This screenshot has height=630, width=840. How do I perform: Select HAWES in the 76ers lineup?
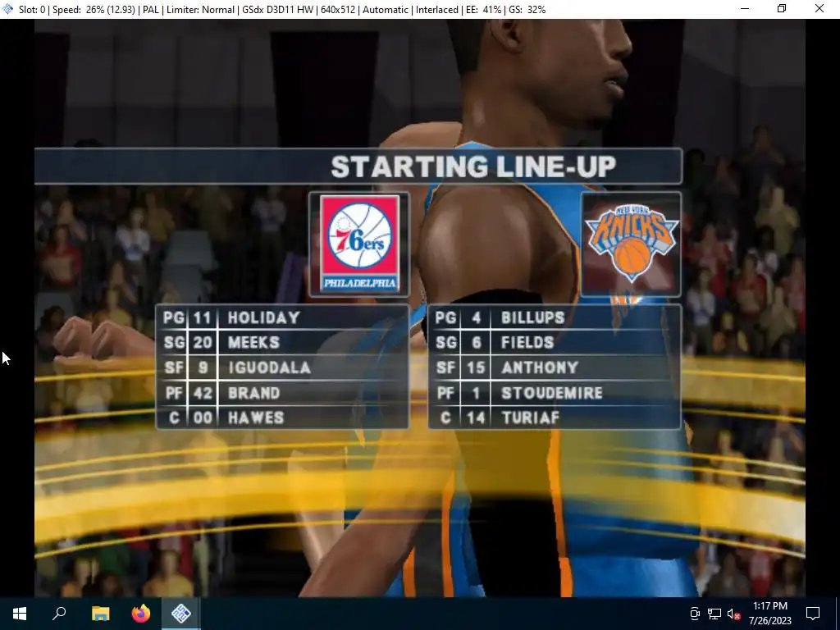point(256,418)
